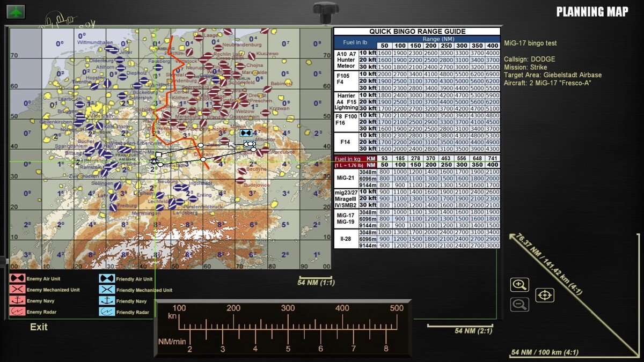Click the Friendly Radar legend icon
644x362 pixels.
107,312
